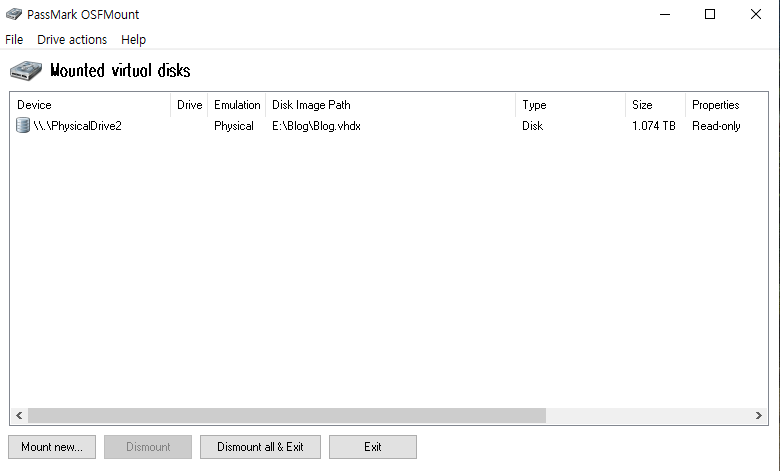Sort by Disk Image Path column header
780x471 pixels.
point(390,105)
